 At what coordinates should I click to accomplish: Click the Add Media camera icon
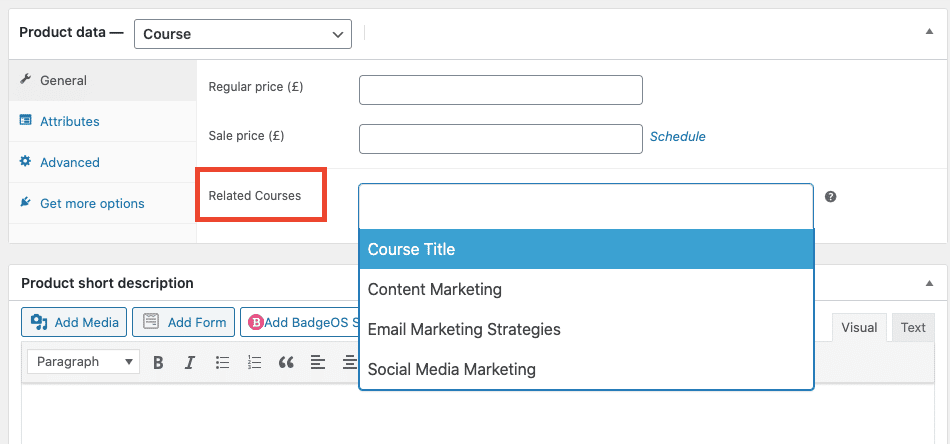tap(39, 322)
